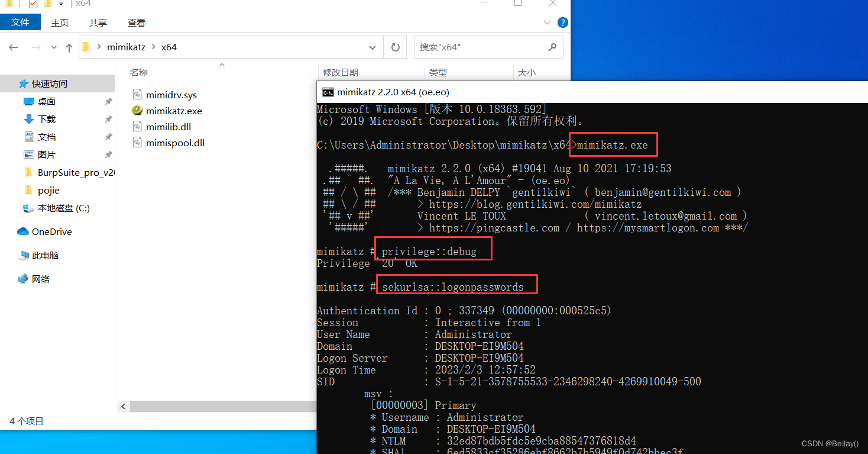Click x64 in the address breadcrumb
The image size is (868, 454).
[x=169, y=47]
